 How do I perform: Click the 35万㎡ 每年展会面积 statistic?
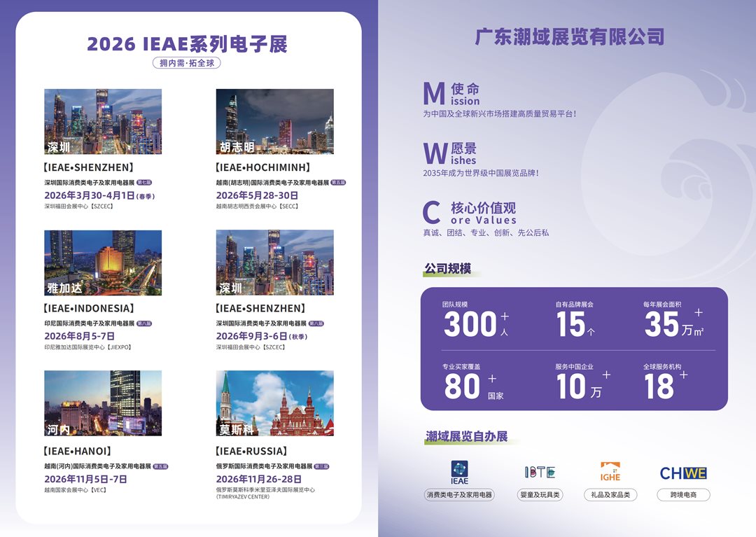pyautogui.click(x=674, y=319)
